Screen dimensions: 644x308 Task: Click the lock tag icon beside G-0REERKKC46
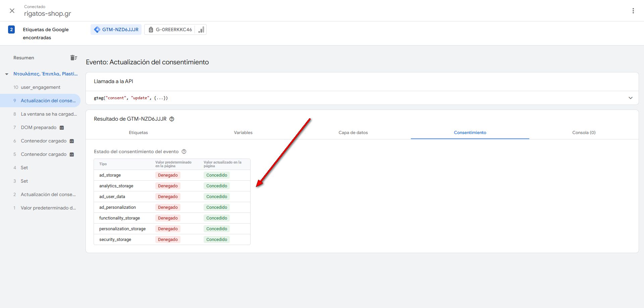point(151,29)
